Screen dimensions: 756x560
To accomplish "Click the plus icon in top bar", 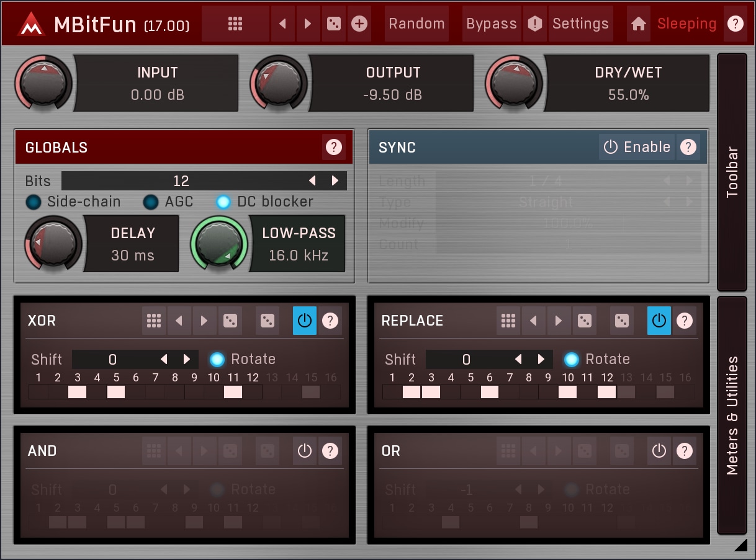I will [x=359, y=24].
